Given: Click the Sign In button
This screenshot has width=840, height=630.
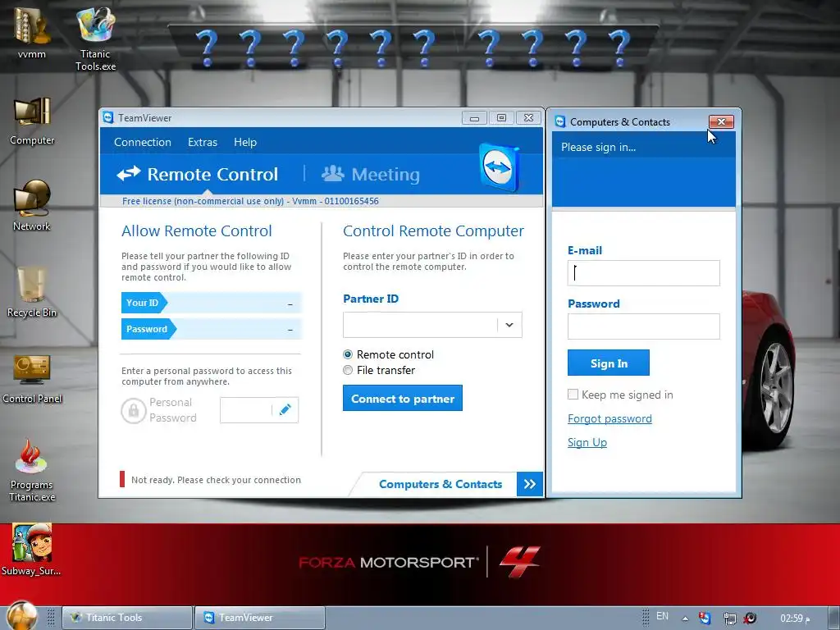Looking at the screenshot, I should [609, 363].
